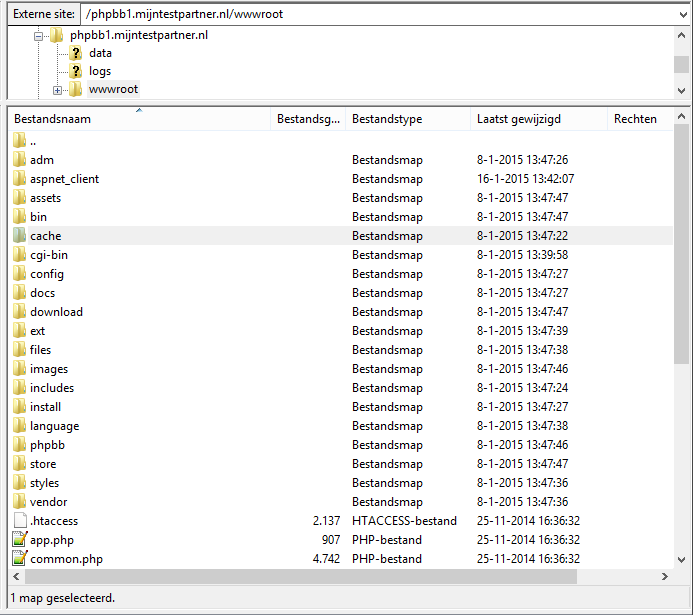Click the 'HTACCESS-bestand' type cell
Screen dimensions: 693x615
click(404, 521)
